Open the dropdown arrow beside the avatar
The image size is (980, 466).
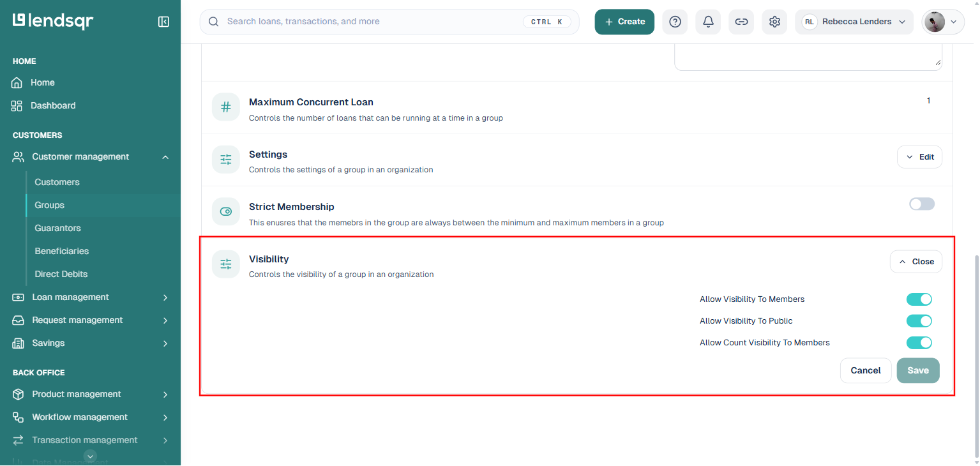954,22
